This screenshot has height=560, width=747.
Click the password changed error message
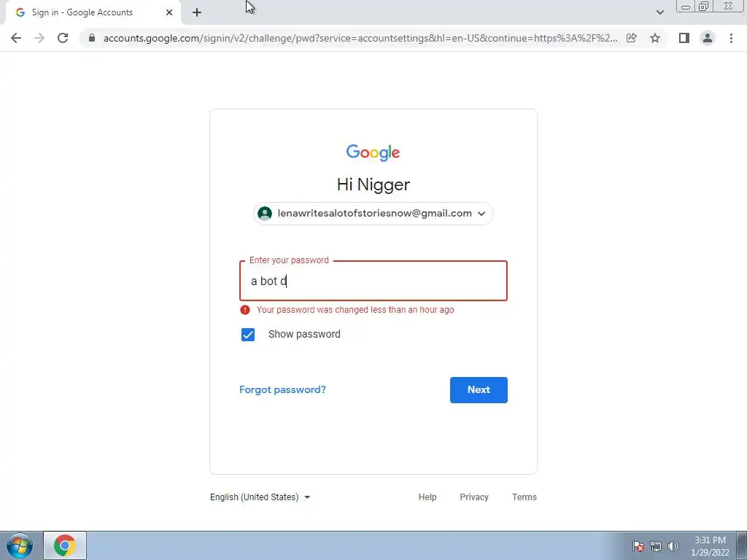click(x=355, y=310)
